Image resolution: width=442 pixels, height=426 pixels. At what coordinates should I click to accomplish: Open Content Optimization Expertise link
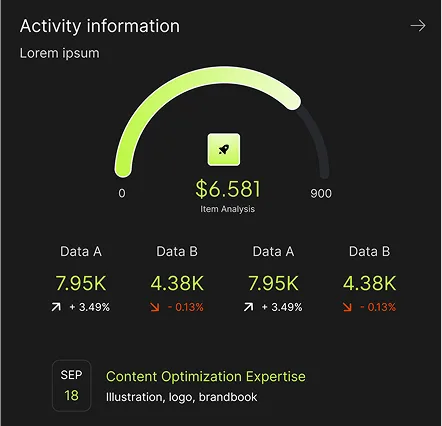(x=206, y=377)
